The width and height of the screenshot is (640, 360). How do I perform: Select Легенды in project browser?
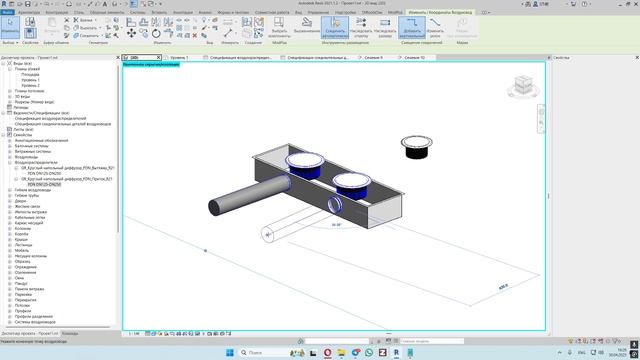[x=21, y=107]
